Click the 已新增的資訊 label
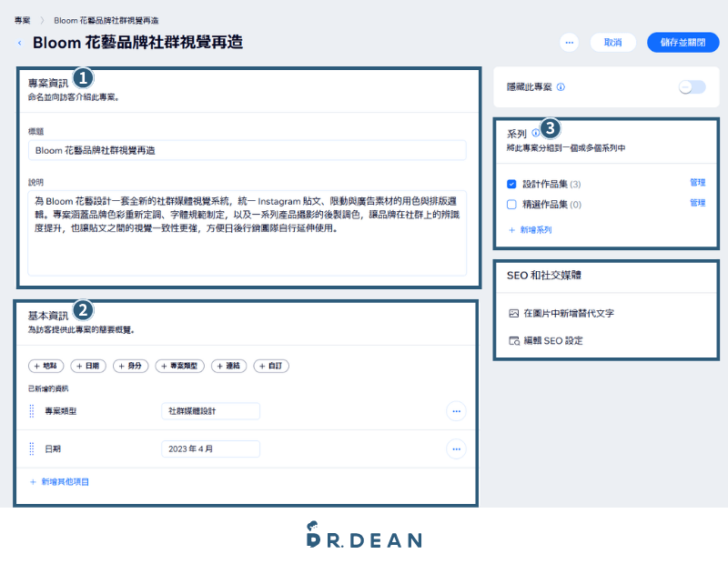Screen dimensions: 728x564 (48, 389)
